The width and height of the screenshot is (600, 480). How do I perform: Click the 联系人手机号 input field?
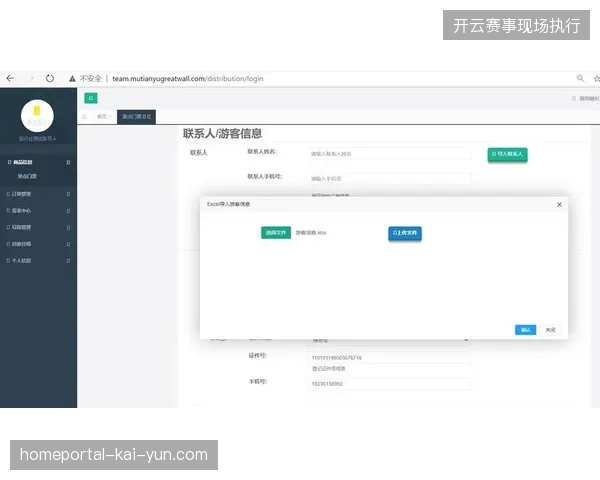click(389, 178)
